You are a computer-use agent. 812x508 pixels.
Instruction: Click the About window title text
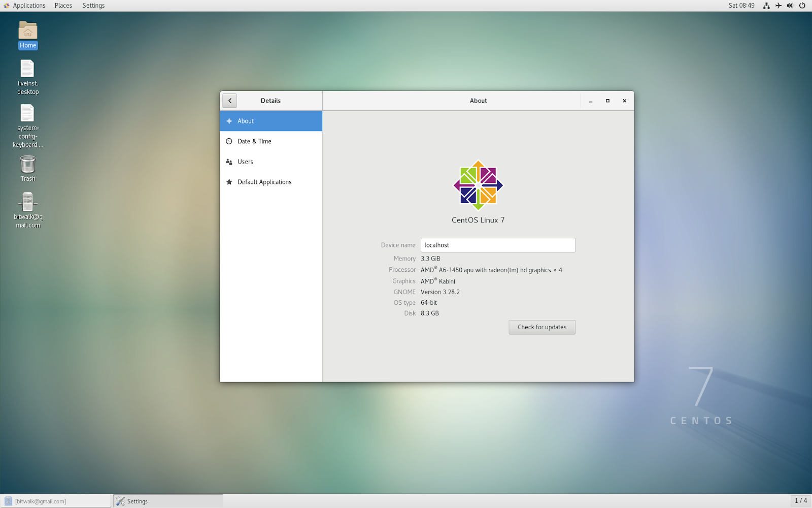tap(479, 101)
